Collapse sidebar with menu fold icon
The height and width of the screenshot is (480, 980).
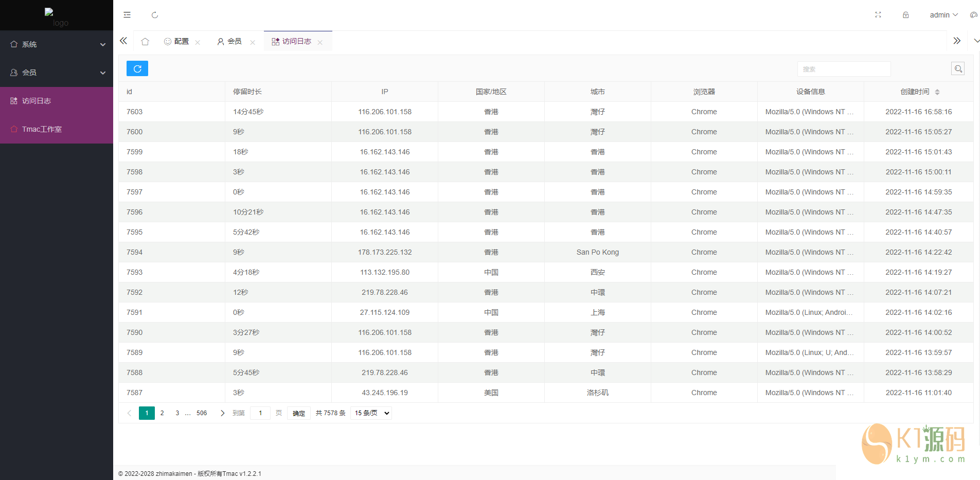tap(127, 15)
